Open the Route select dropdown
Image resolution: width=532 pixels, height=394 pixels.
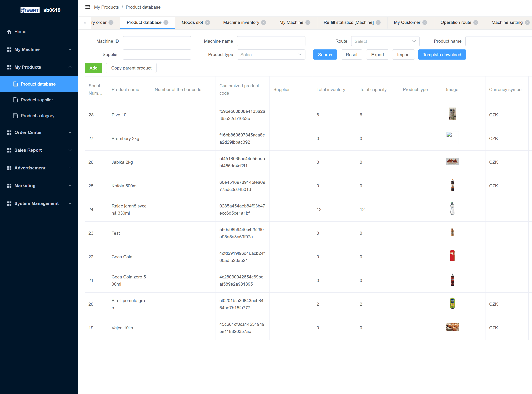(385, 41)
